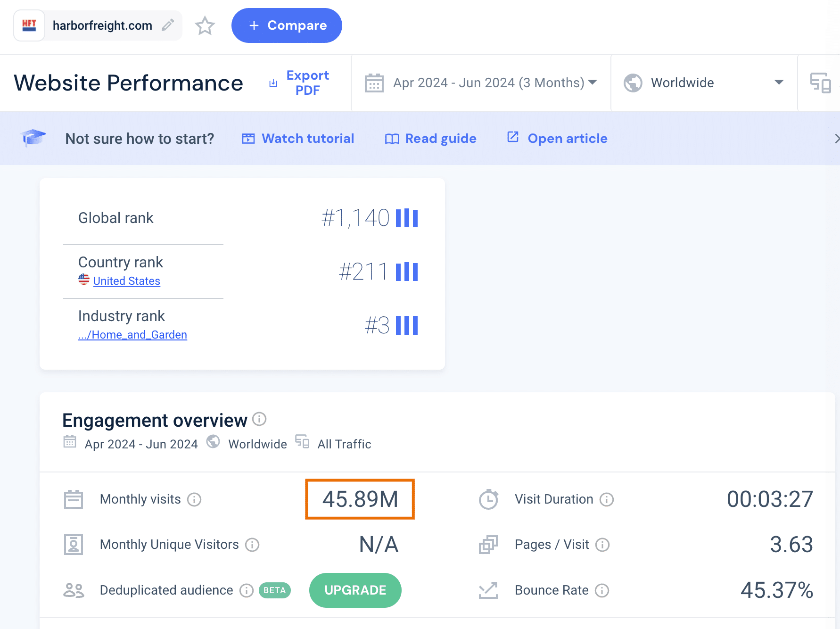Click the calendar icon in the date picker
840x629 pixels.
374,83
